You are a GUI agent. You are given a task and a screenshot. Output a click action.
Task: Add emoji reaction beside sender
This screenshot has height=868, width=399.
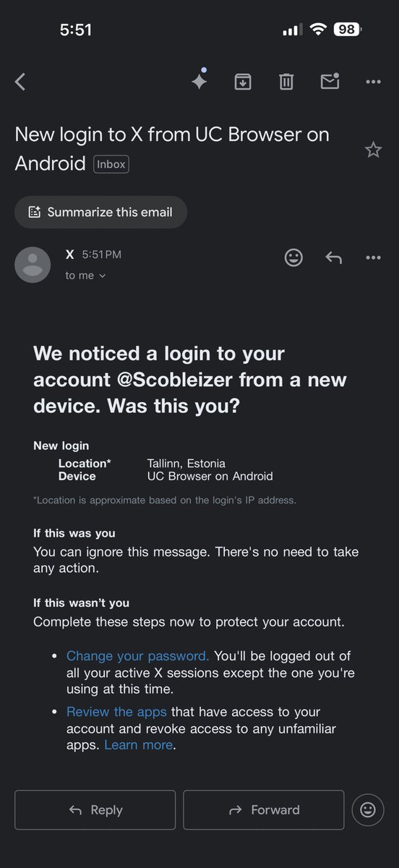(293, 258)
